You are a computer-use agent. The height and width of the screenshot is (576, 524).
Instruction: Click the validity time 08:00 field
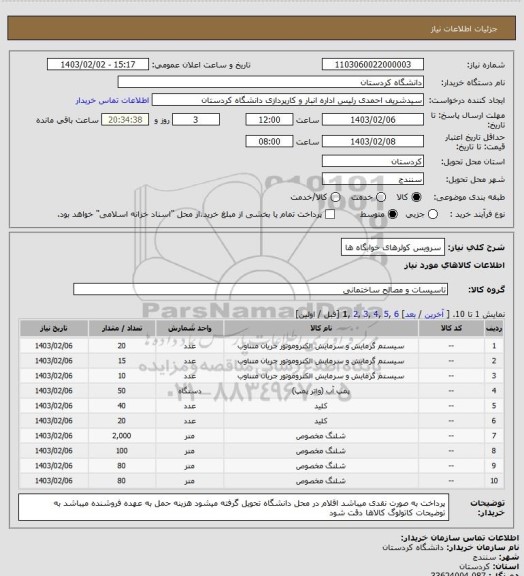click(x=269, y=141)
